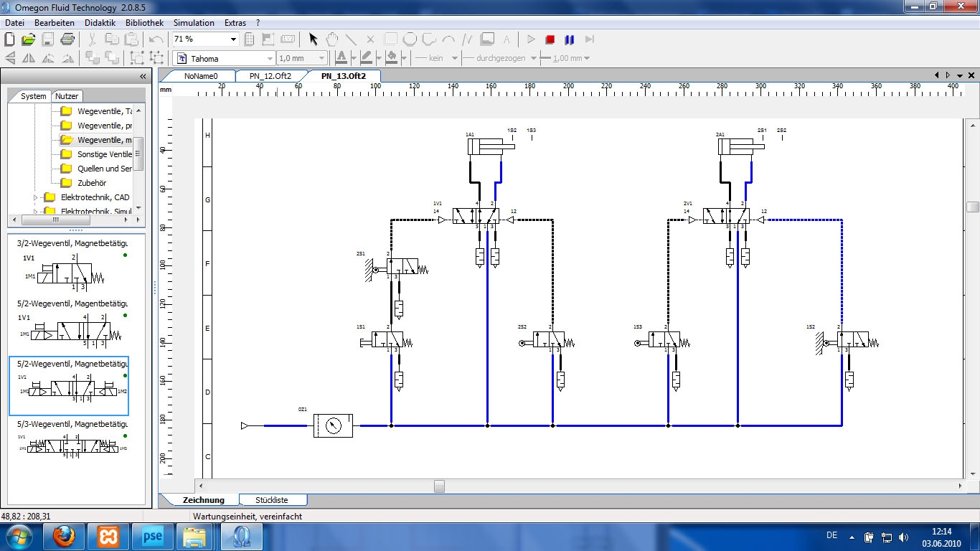Pause the running simulation
The width and height of the screenshot is (980, 551).
point(568,39)
